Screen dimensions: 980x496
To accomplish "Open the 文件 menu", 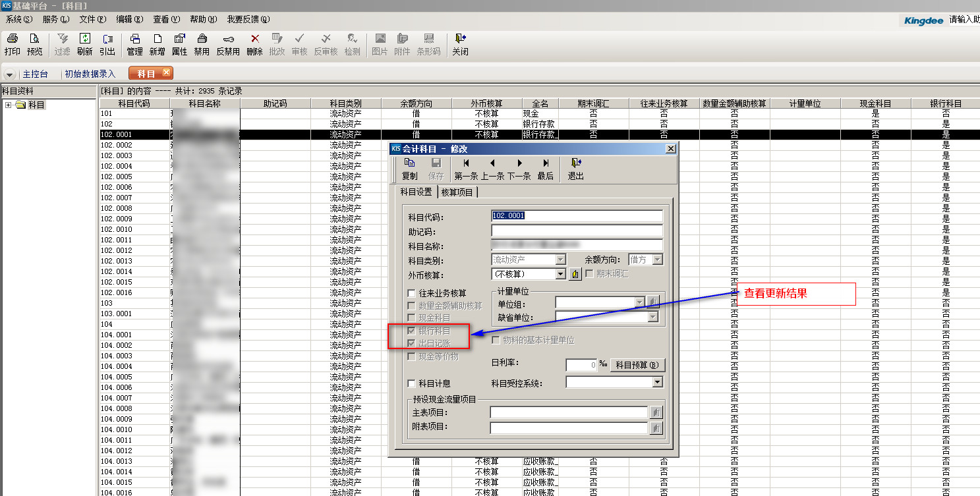I will point(92,19).
